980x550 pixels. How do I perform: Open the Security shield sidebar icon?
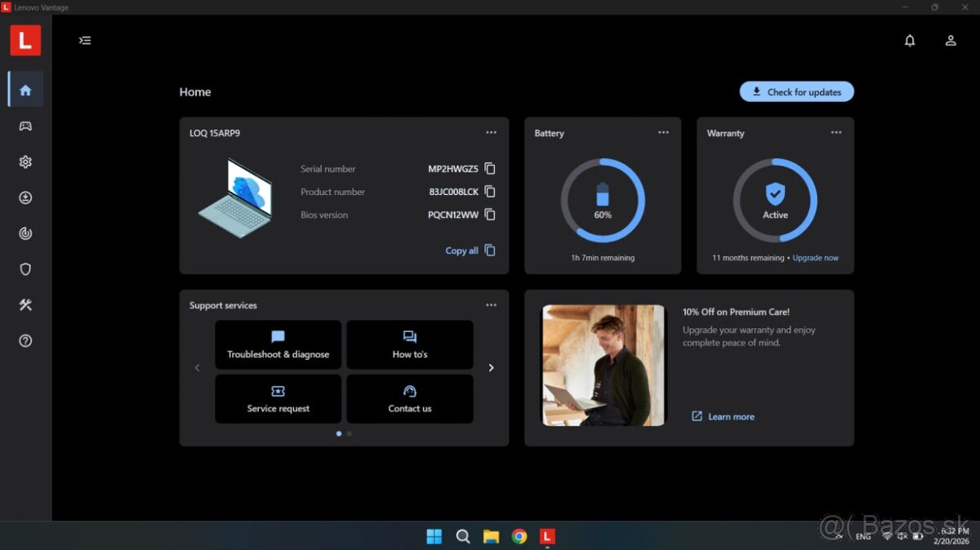(x=25, y=269)
